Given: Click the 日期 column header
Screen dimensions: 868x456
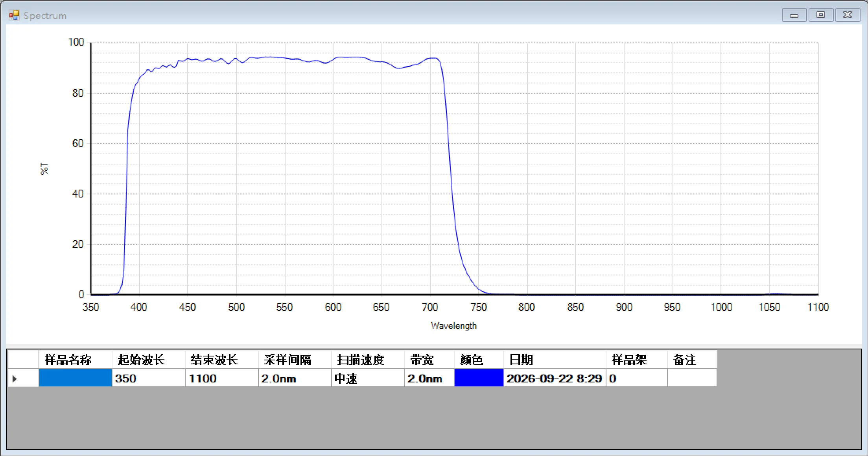Looking at the screenshot, I should pyautogui.click(x=555, y=359).
